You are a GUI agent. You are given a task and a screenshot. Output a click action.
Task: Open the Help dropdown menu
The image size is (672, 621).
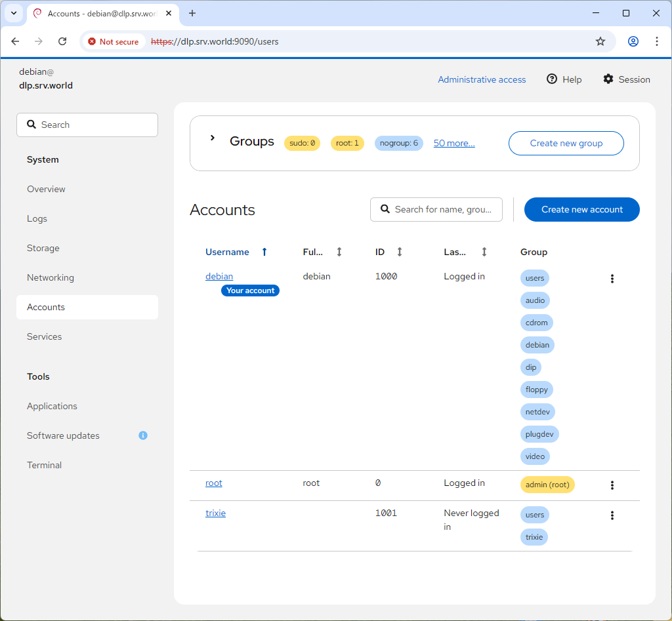pyautogui.click(x=564, y=79)
